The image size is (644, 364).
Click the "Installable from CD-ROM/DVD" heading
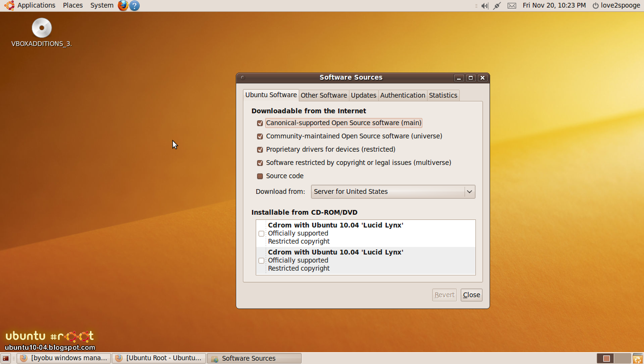[x=304, y=212]
